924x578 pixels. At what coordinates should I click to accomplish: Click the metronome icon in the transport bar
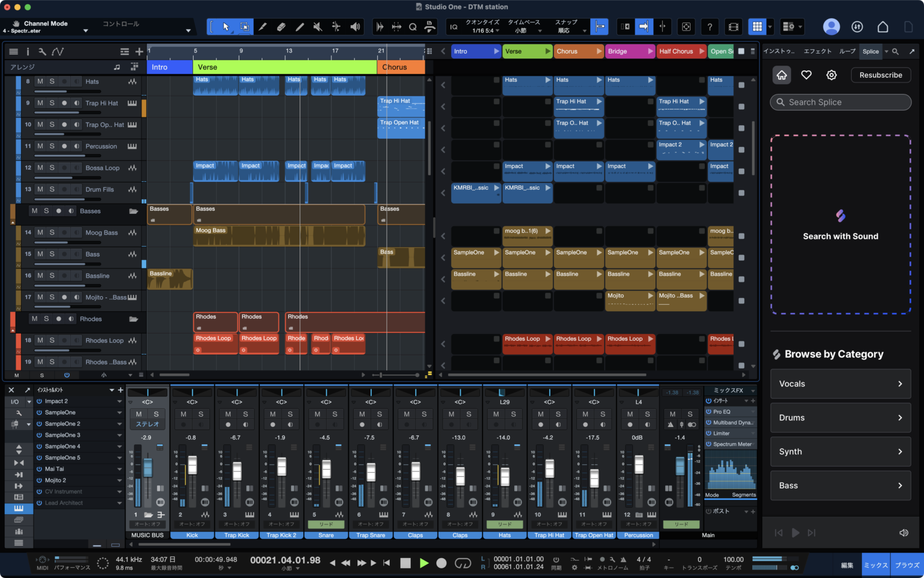tap(623, 560)
